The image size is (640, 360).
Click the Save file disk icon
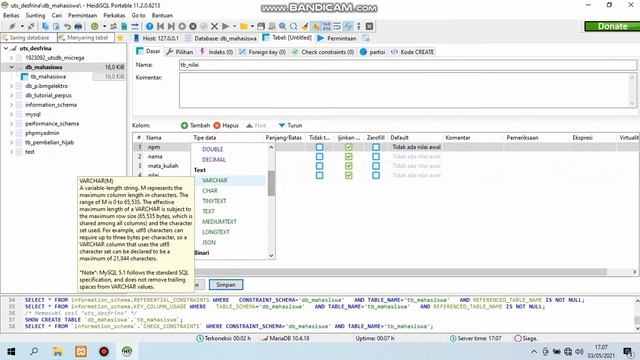click(x=261, y=26)
